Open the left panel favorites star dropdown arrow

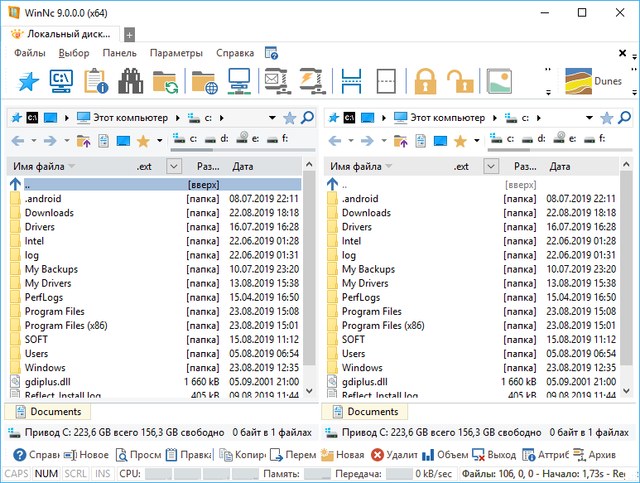[x=158, y=142]
